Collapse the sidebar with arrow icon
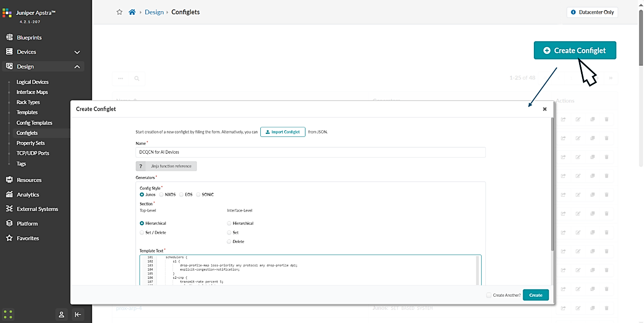Image resolution: width=644 pixels, height=323 pixels. click(x=78, y=314)
